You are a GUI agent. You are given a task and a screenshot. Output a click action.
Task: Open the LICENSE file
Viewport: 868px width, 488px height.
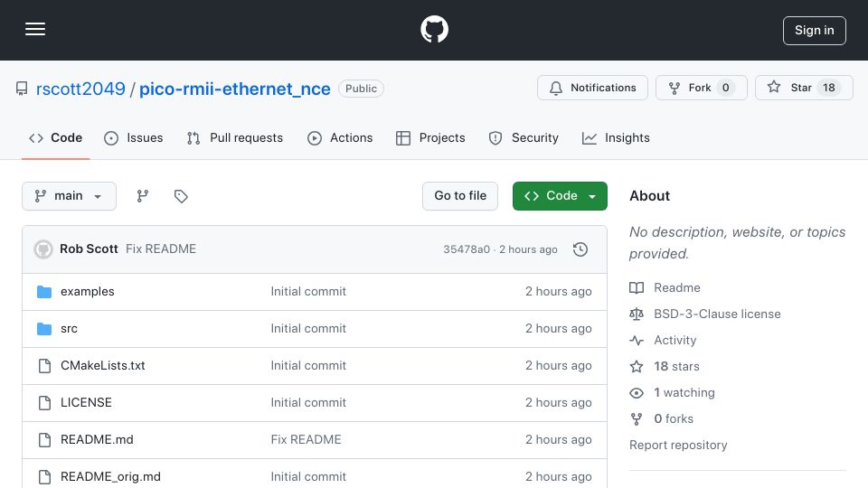click(86, 403)
